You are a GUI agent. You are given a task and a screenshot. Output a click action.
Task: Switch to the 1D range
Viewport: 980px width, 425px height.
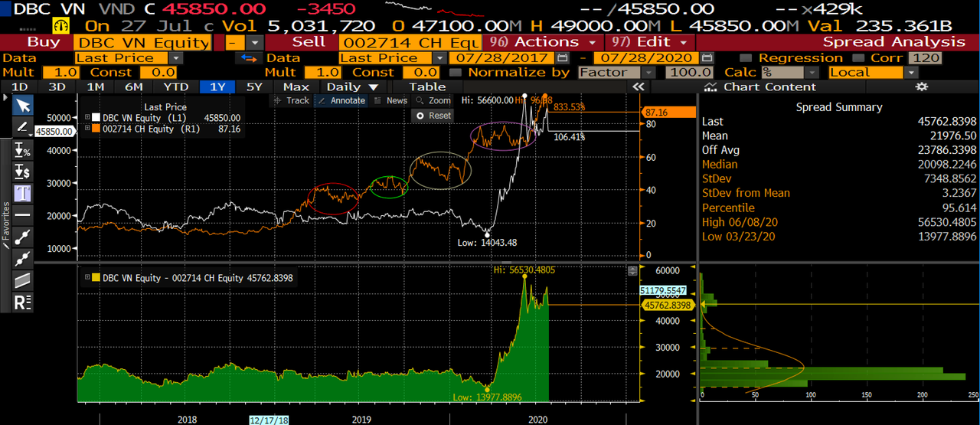tap(20, 87)
